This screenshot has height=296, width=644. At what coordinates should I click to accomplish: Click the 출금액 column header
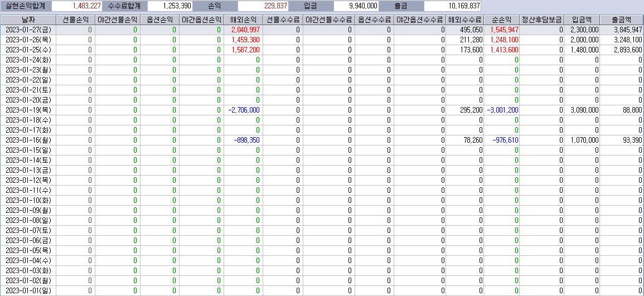tap(622, 20)
